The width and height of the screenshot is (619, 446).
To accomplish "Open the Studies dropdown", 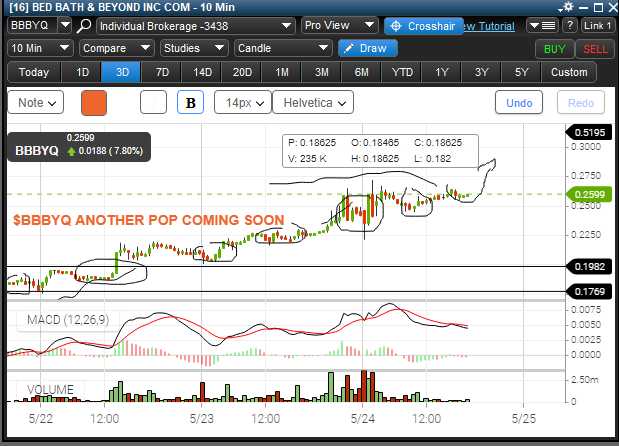I will coord(194,48).
